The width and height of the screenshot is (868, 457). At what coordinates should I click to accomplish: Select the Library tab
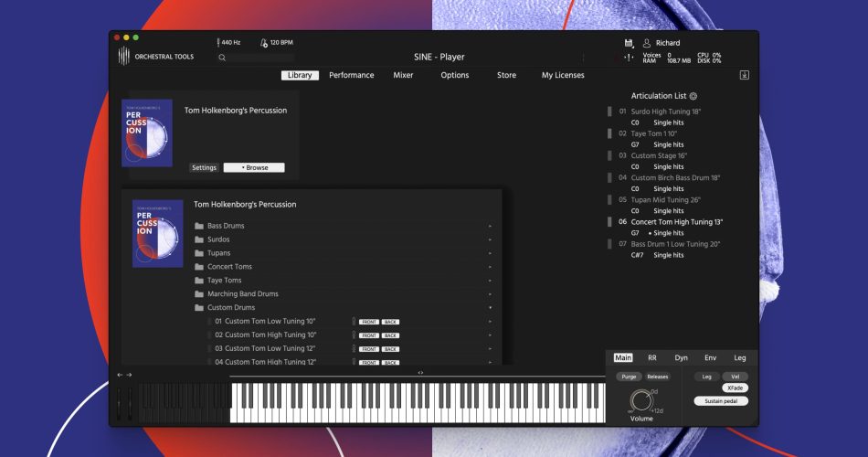pyautogui.click(x=300, y=75)
